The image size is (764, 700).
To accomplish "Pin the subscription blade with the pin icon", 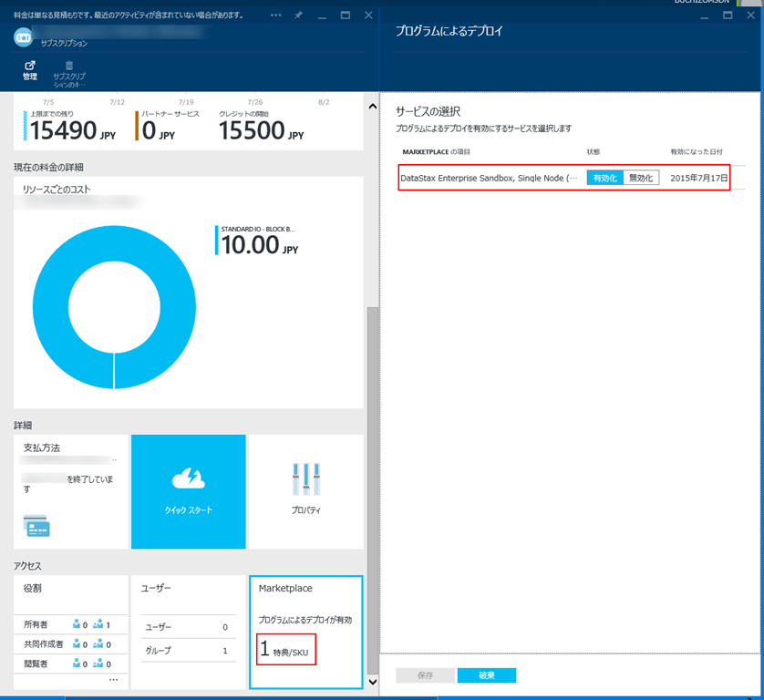I will click(298, 15).
